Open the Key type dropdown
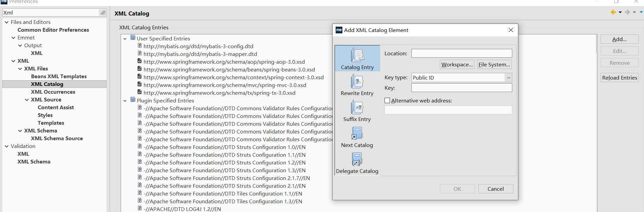 click(508, 78)
